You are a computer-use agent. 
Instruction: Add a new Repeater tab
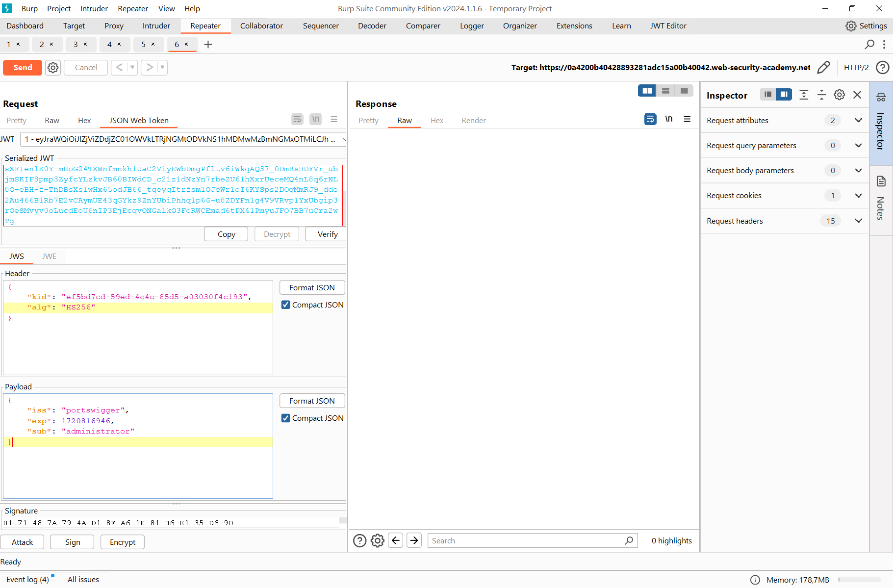[208, 45]
